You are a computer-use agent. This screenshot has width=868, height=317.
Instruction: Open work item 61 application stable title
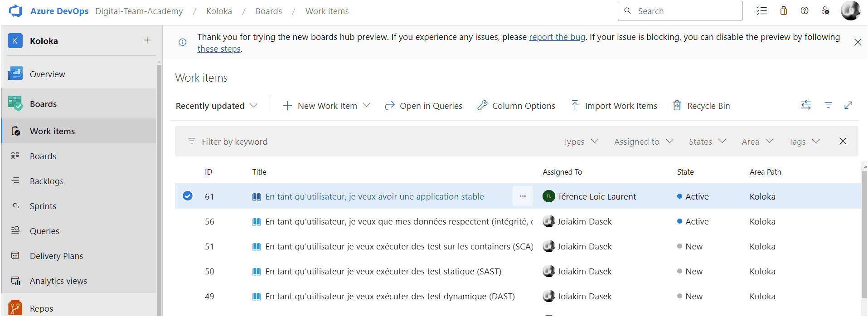pyautogui.click(x=375, y=196)
